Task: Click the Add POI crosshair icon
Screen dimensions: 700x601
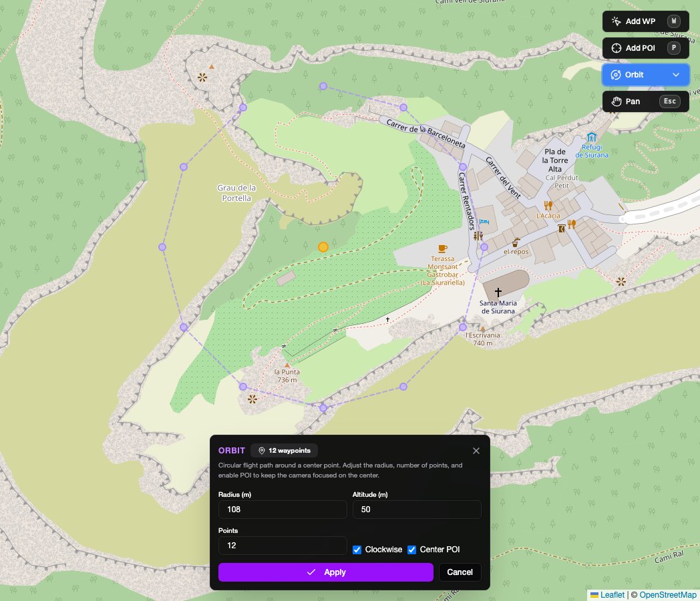Action: [617, 47]
